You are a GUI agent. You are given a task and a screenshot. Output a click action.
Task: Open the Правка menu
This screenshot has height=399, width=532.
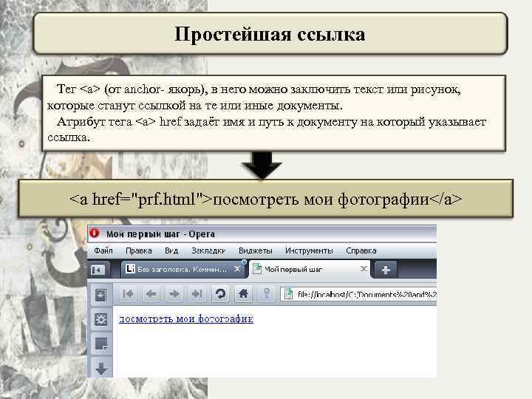point(138,250)
